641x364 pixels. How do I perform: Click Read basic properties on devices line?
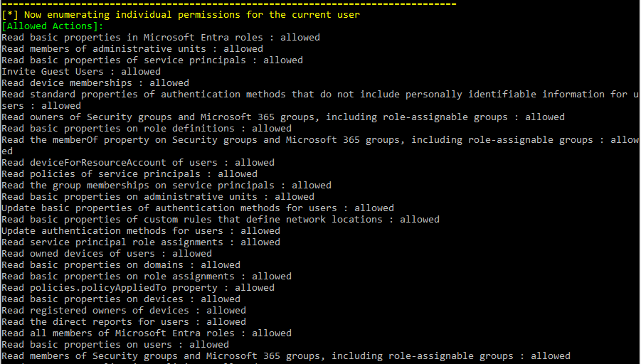(121, 299)
